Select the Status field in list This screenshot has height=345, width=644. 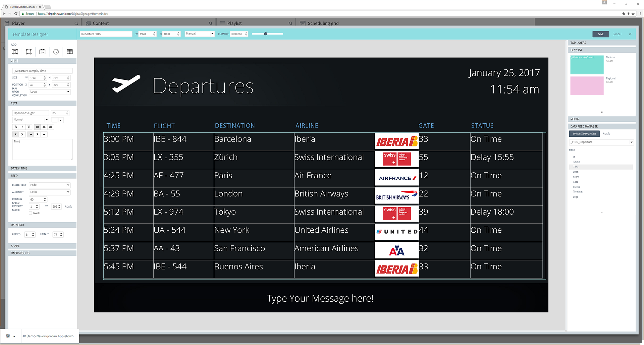[x=576, y=187]
